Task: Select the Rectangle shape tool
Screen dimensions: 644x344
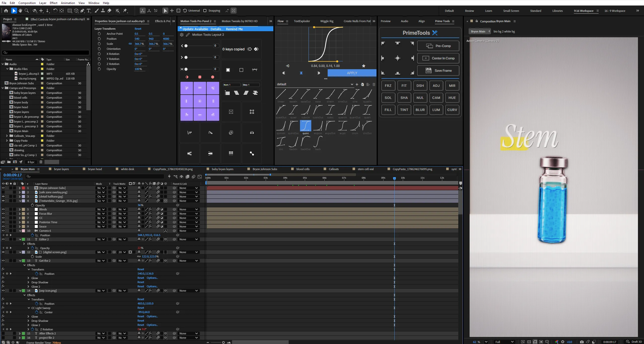Action: point(70,11)
